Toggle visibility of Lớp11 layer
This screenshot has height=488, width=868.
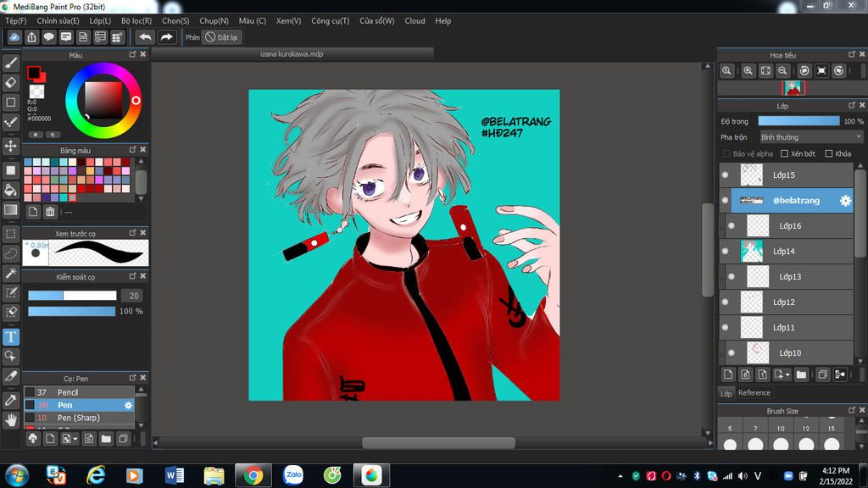726,328
